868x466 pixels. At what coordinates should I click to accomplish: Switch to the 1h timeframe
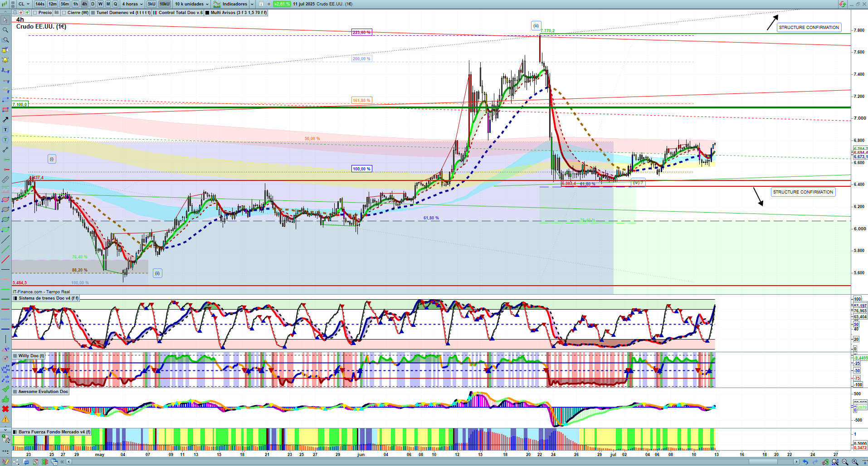click(75, 4)
